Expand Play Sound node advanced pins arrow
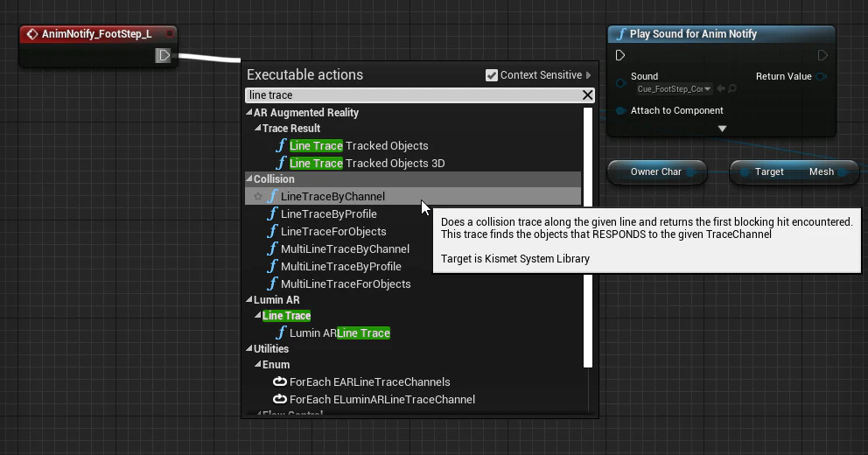The image size is (868, 455). [722, 129]
